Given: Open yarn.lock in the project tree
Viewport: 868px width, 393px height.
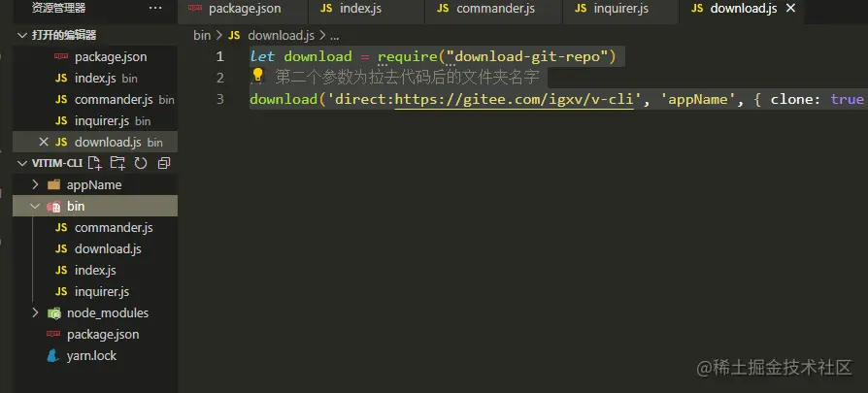Looking at the screenshot, I should [95, 356].
